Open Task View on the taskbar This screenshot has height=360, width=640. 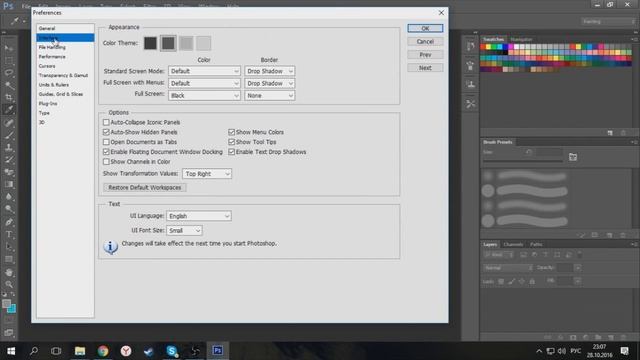click(x=56, y=351)
